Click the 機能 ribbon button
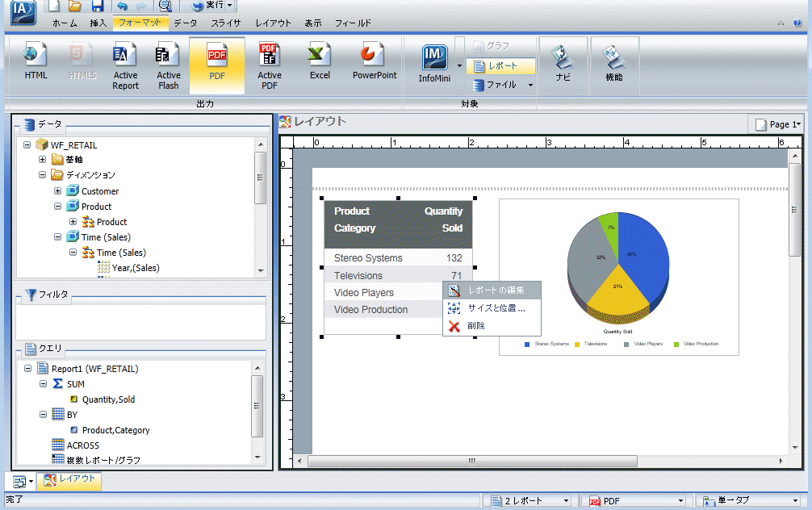The width and height of the screenshot is (812, 510). [x=614, y=64]
